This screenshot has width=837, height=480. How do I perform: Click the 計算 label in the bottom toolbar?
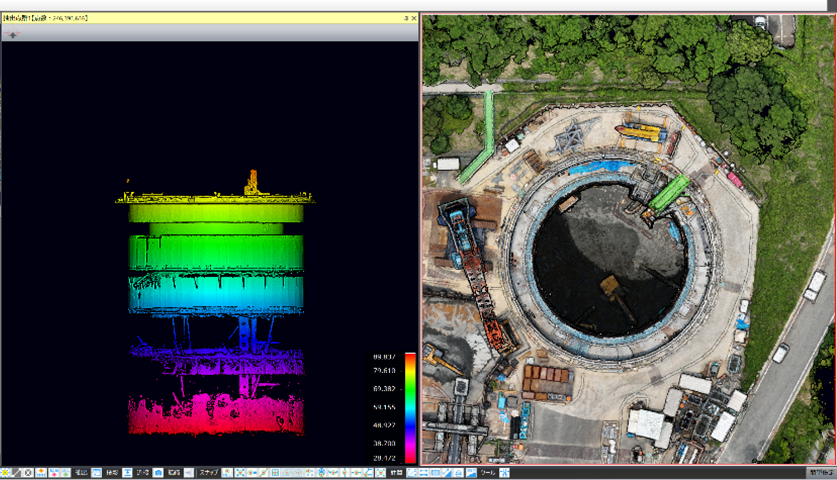pyautogui.click(x=396, y=472)
